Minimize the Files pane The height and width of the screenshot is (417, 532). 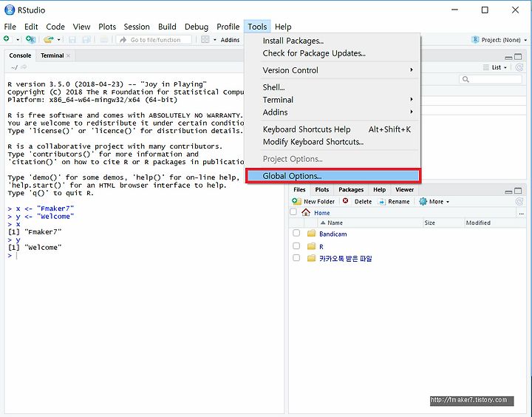(x=508, y=191)
